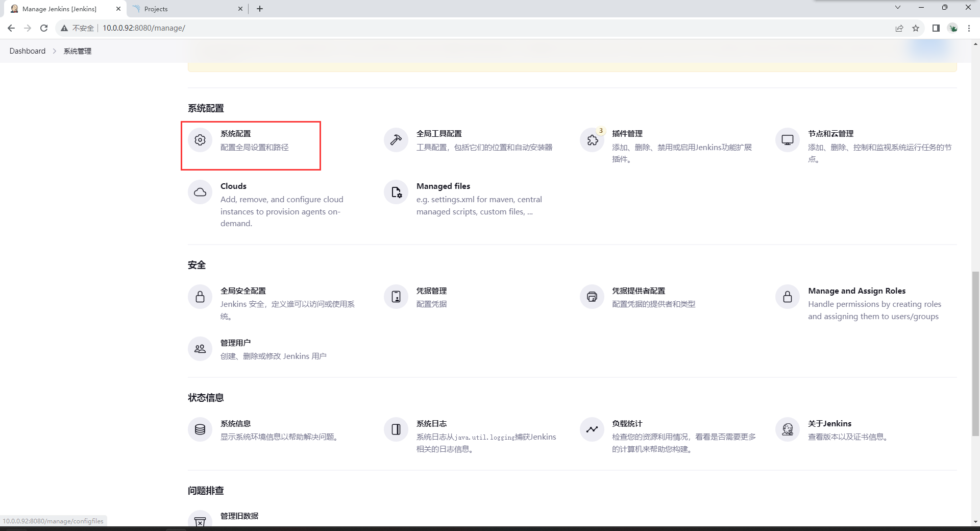This screenshot has width=980, height=531.
Task: Click the 配置凭据 description text
Action: pyautogui.click(x=431, y=304)
